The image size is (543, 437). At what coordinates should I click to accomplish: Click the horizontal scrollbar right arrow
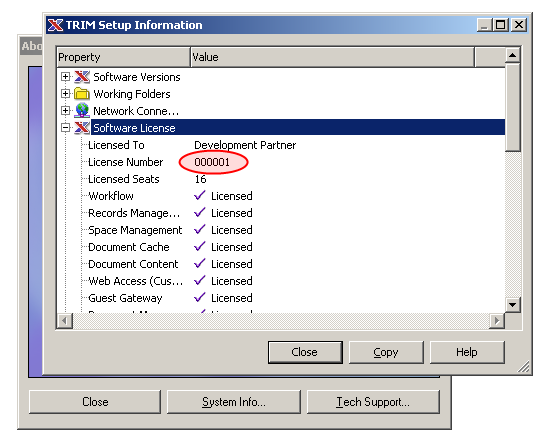click(497, 321)
